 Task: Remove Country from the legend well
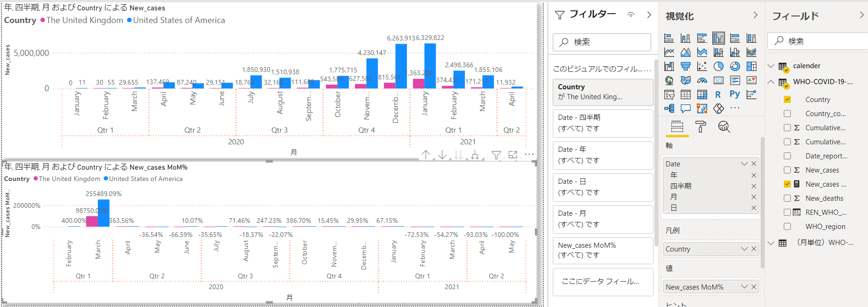pyautogui.click(x=754, y=249)
